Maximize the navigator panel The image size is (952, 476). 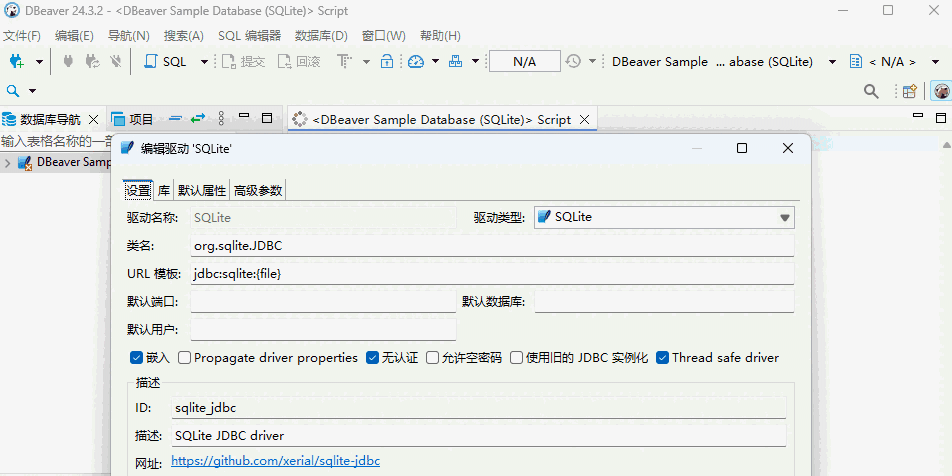[x=267, y=118]
